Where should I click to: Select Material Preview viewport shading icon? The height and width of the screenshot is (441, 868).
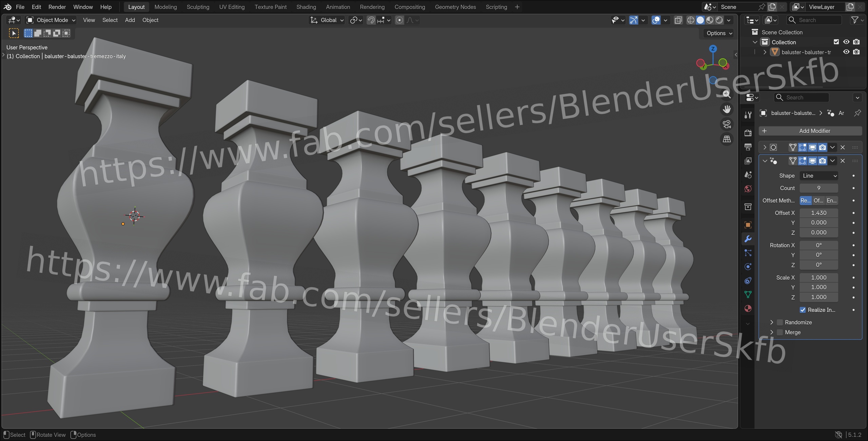coord(710,20)
